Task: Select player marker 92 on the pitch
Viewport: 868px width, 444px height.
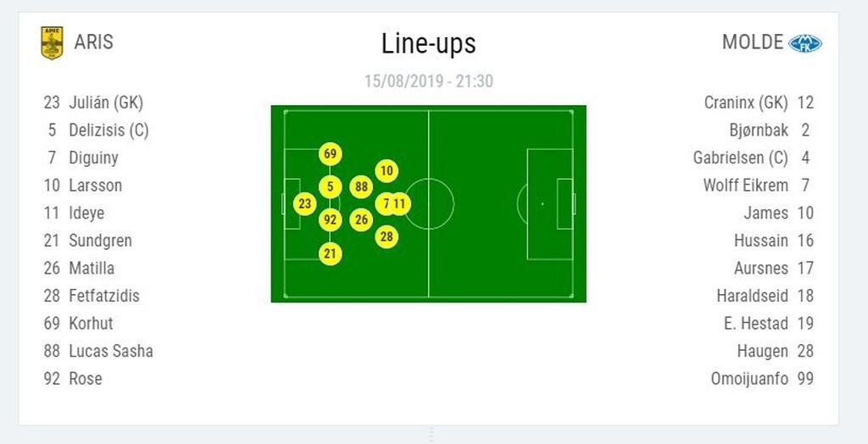Action: (x=331, y=220)
